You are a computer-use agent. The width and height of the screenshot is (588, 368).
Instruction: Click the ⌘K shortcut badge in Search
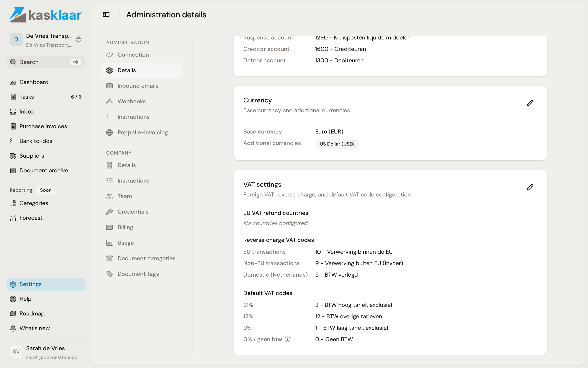coord(76,62)
